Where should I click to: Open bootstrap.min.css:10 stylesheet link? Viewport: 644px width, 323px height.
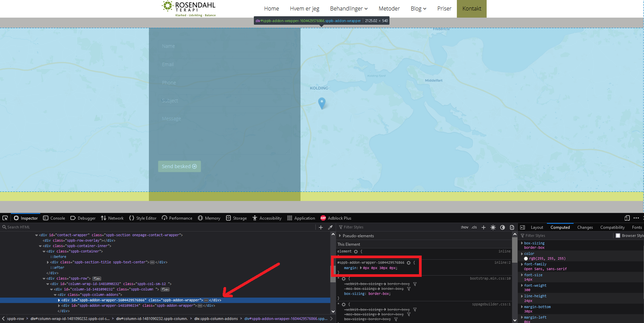[490, 278]
